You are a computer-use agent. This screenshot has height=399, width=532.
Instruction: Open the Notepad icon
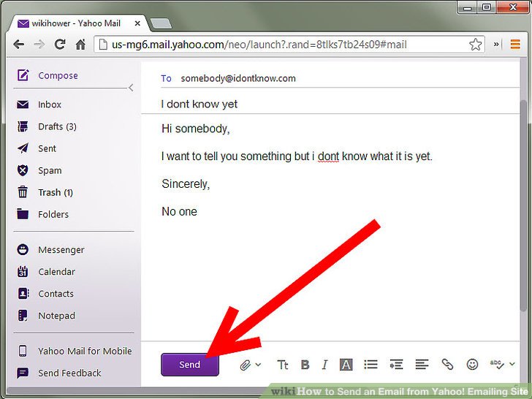click(23, 316)
